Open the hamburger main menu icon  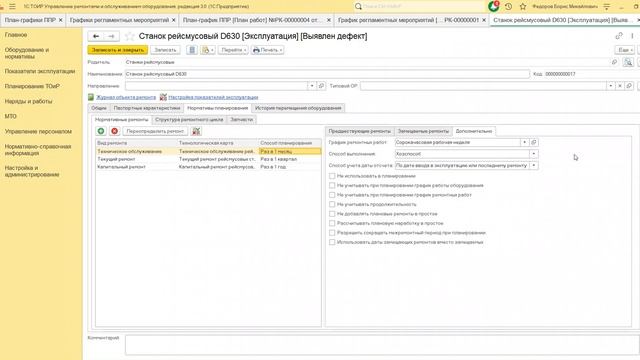(12, 7)
